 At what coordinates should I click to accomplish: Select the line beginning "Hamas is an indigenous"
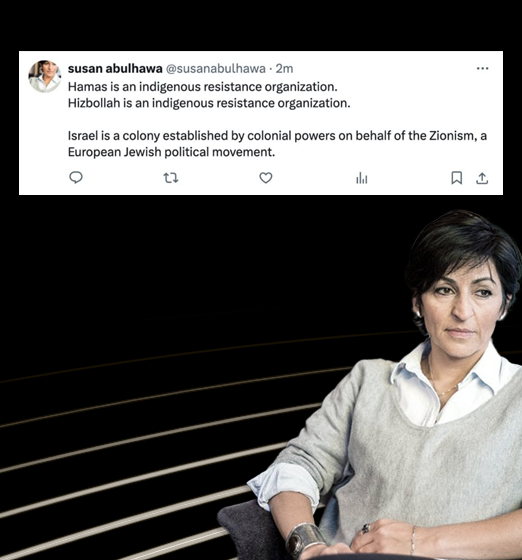point(202,87)
